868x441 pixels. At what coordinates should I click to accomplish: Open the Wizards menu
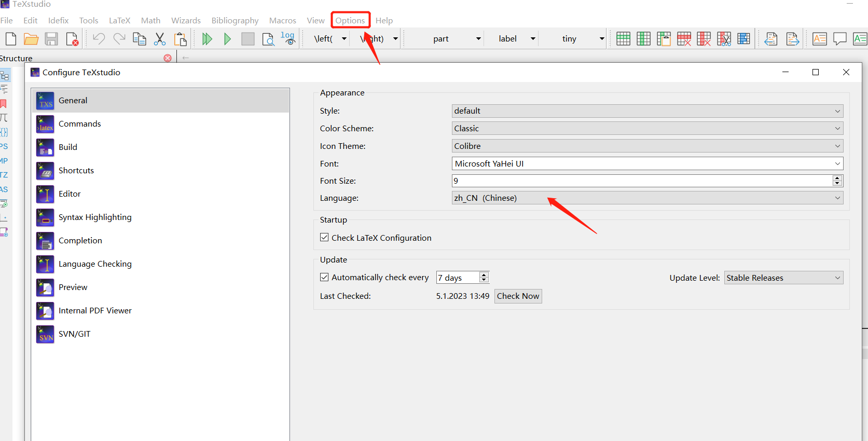tap(186, 21)
